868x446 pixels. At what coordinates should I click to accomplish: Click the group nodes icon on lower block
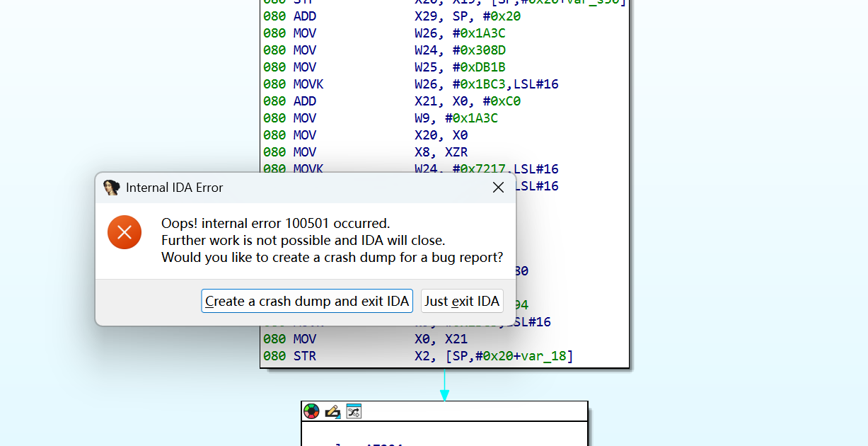(354, 411)
